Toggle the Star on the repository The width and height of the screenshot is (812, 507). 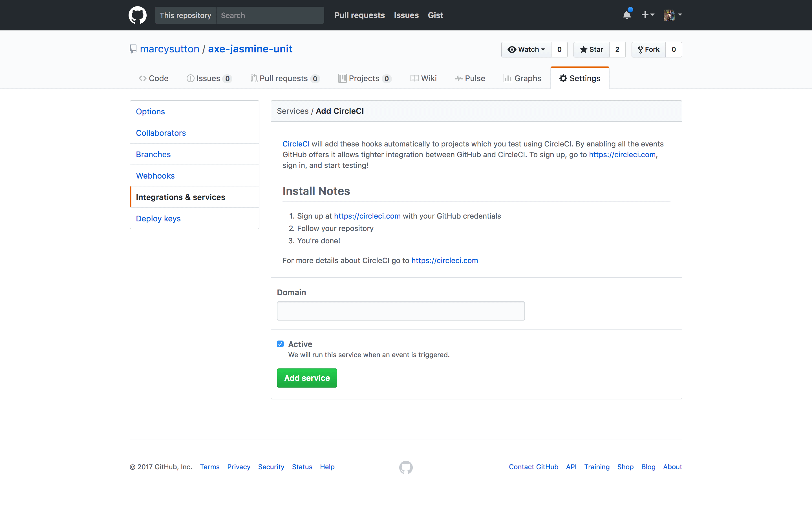tap(592, 49)
